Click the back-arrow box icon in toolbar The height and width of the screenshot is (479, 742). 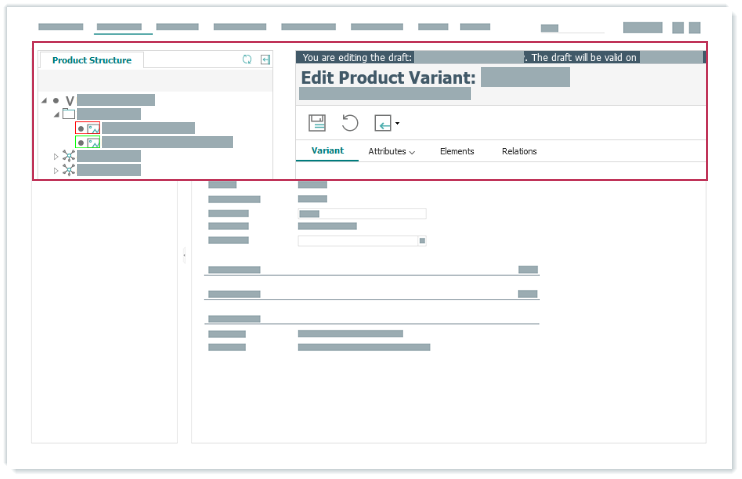(x=383, y=123)
